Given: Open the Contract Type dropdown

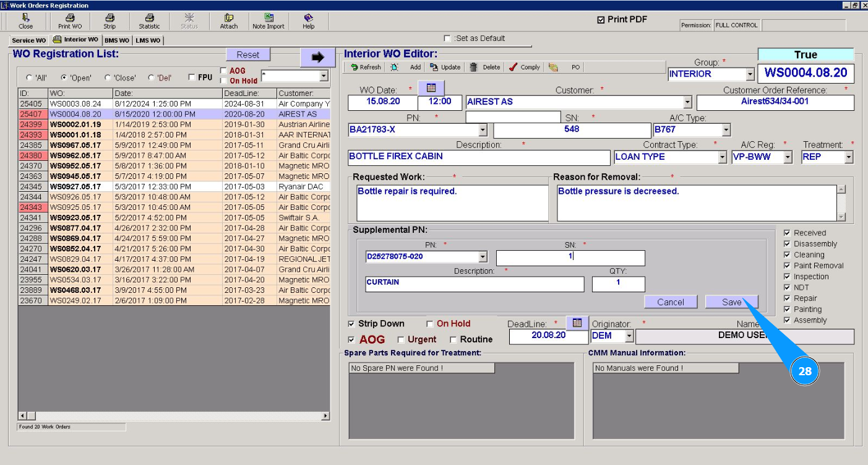Looking at the screenshot, I should (x=722, y=157).
